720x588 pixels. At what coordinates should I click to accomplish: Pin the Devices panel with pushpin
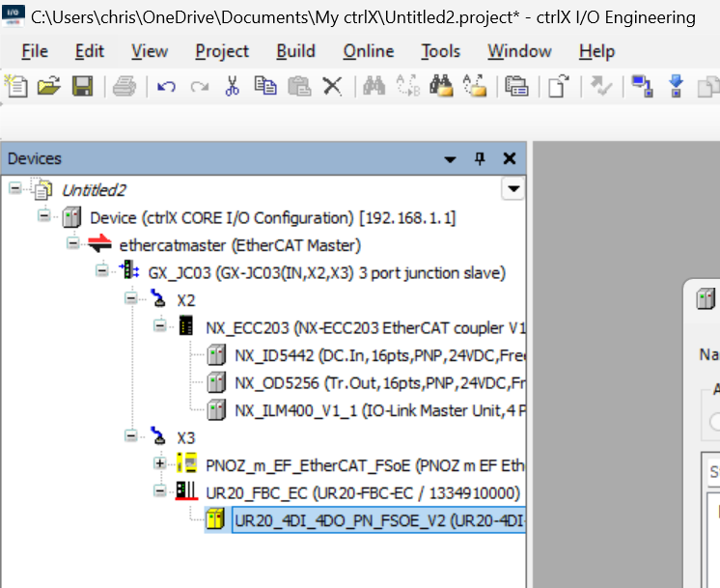click(480, 159)
